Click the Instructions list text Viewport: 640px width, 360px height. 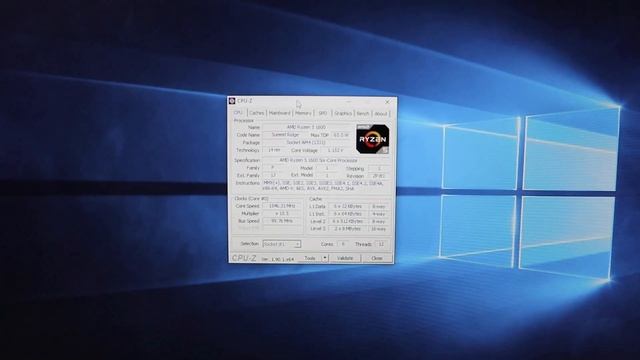click(324, 186)
